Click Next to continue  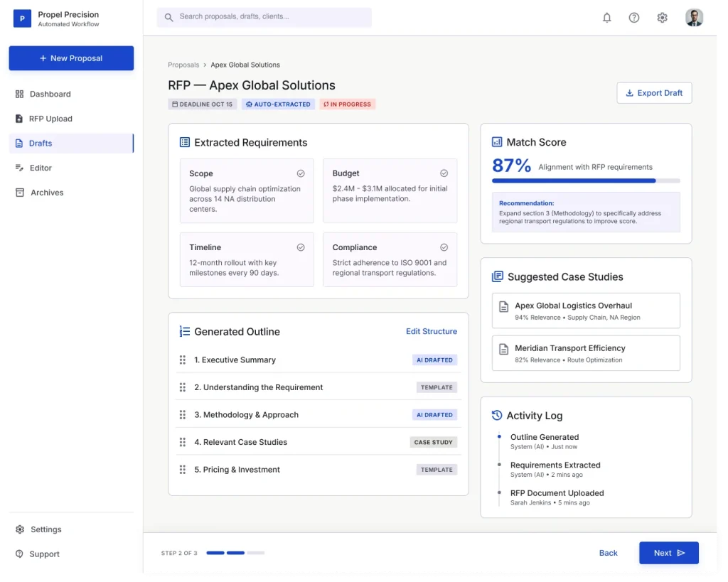click(x=668, y=553)
